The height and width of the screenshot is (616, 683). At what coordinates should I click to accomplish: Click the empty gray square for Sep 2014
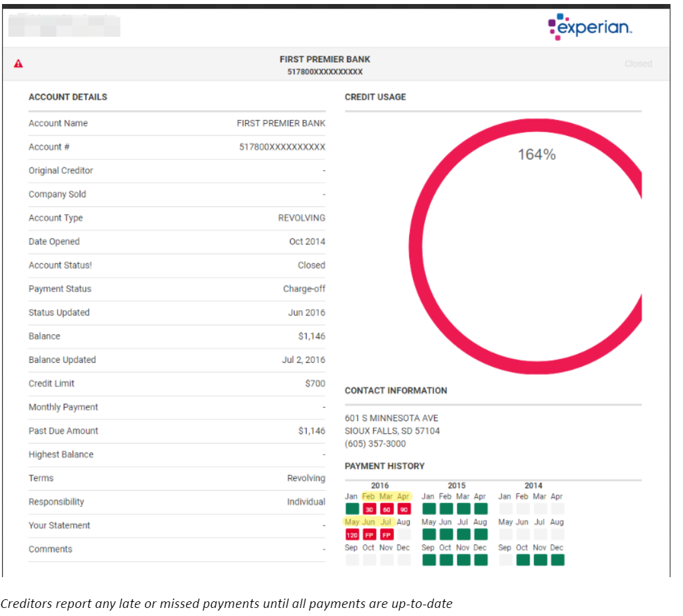coord(506,560)
